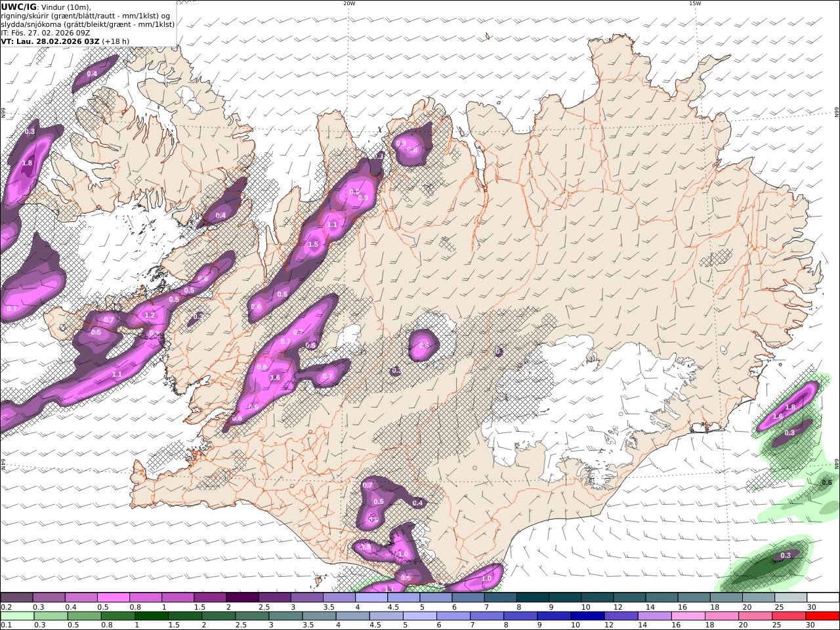Click the 4.5 label under the upper colour scale
This screenshot has height=630, width=840.
coord(393,608)
